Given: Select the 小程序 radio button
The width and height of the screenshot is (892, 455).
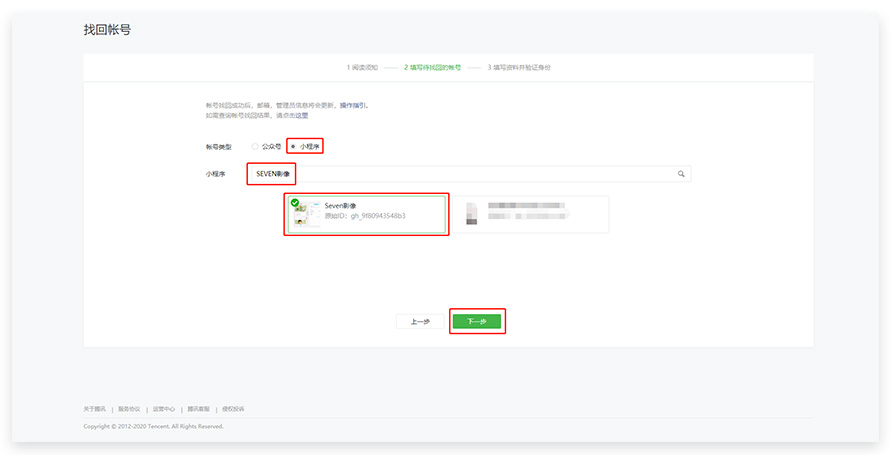Looking at the screenshot, I should tap(292, 146).
